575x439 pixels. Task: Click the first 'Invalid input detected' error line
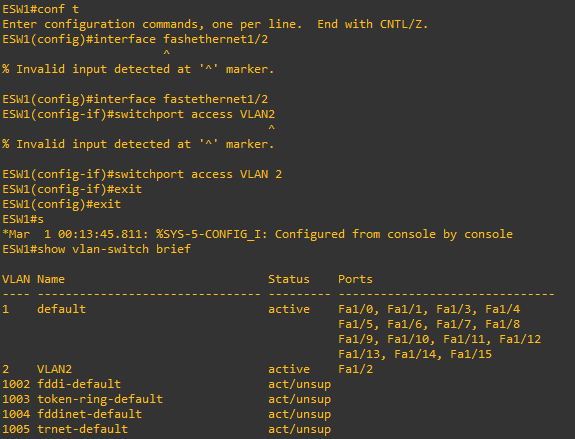(x=138, y=69)
